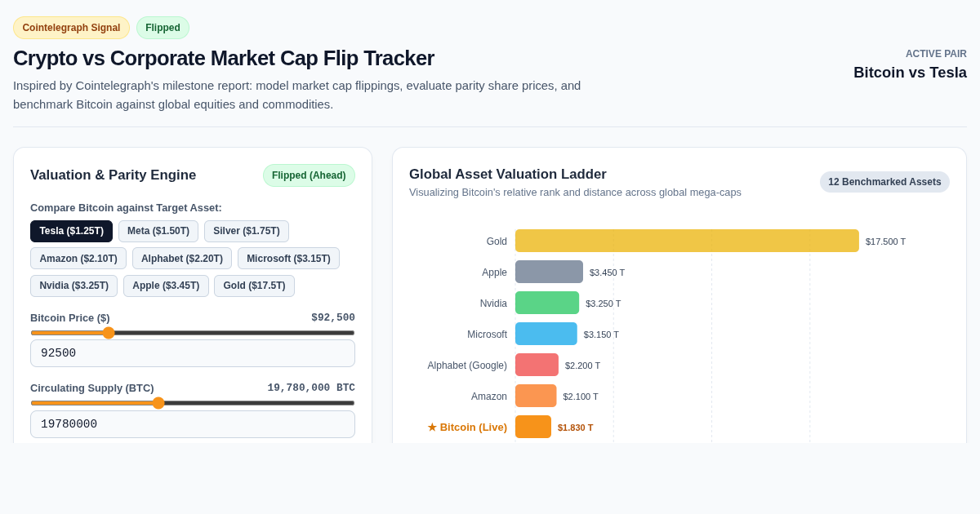Image resolution: width=980 pixels, height=514 pixels.
Task: Click the $3.250 T value label
Action: tap(603, 304)
